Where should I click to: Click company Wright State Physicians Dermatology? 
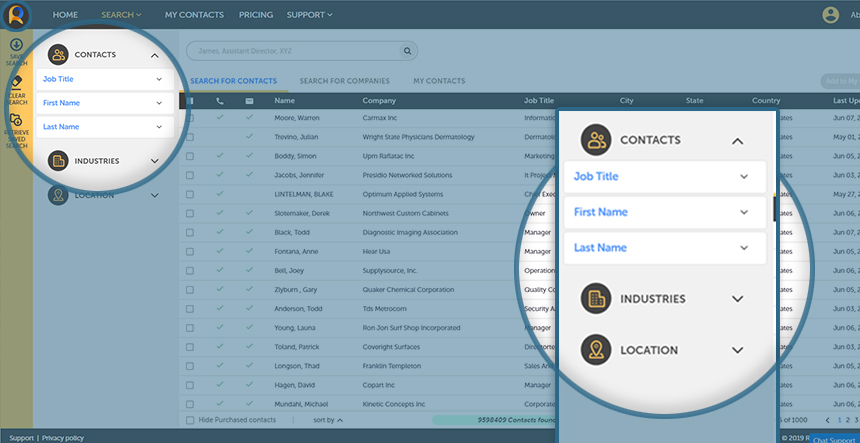point(418,137)
